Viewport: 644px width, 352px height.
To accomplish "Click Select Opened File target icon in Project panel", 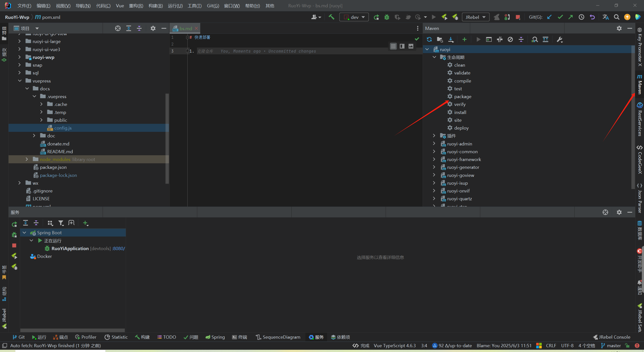I will [x=118, y=28].
